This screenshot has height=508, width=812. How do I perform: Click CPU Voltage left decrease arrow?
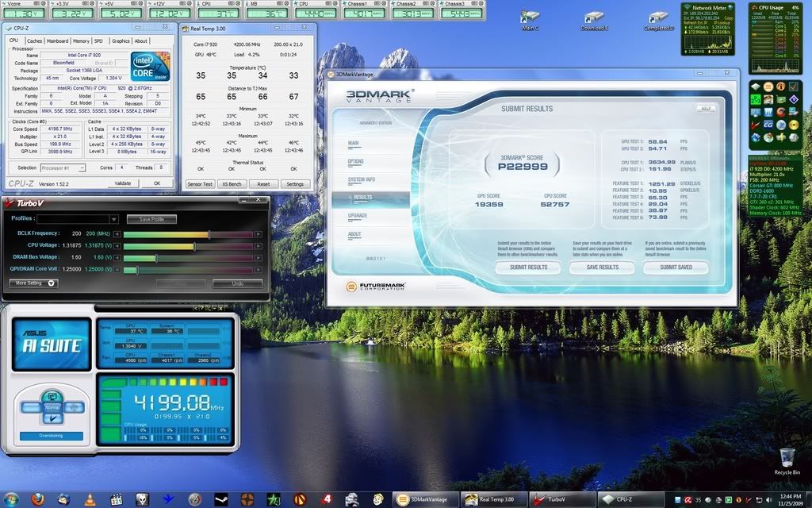(x=117, y=246)
